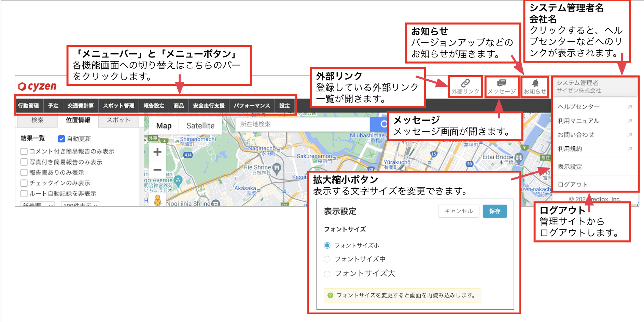The image size is (644, 322).
Task: Expand the システム管理者 account menu
Action: coord(594,86)
